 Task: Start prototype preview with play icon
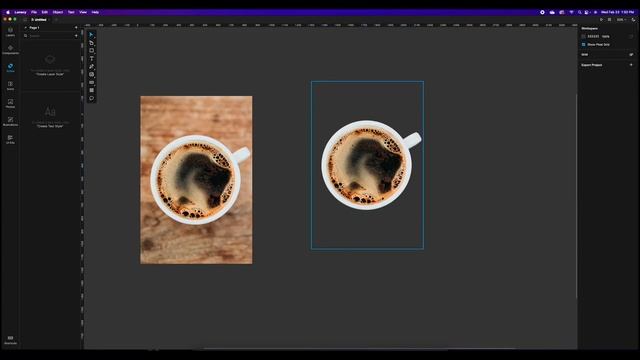601,20
